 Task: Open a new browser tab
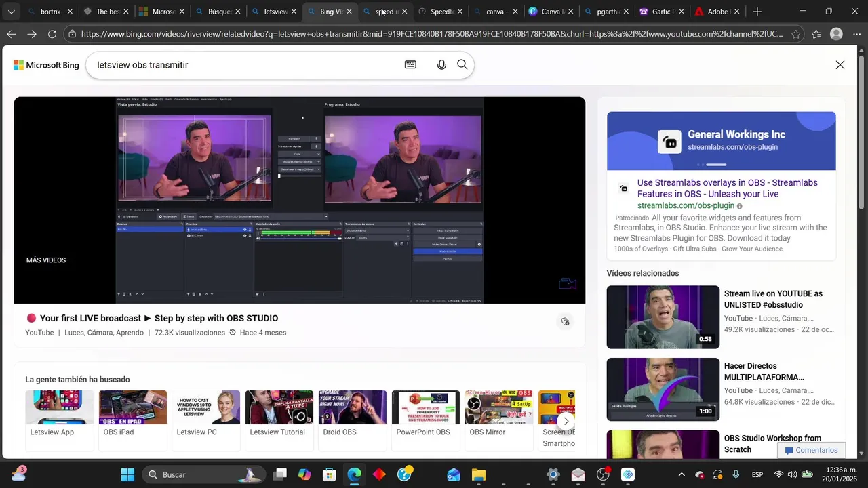click(757, 12)
